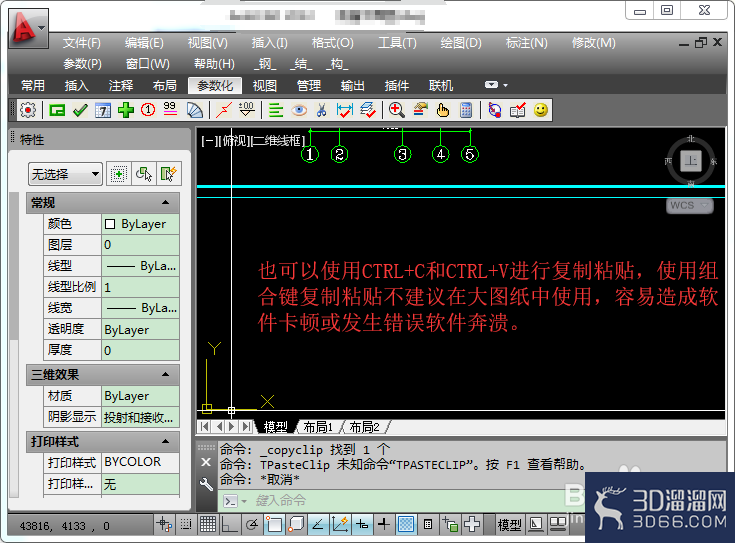Click the 99 numbering toolbar icon
This screenshot has height=543, width=735.
pos(170,110)
